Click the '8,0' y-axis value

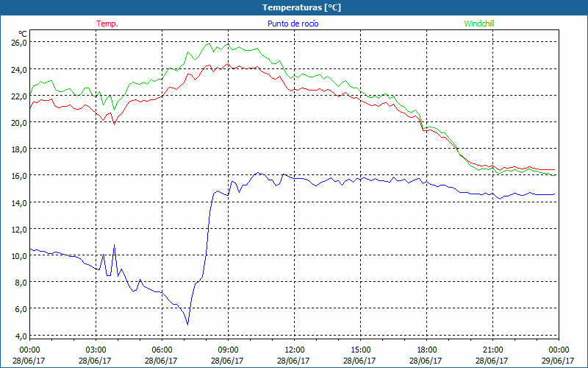(x=21, y=283)
